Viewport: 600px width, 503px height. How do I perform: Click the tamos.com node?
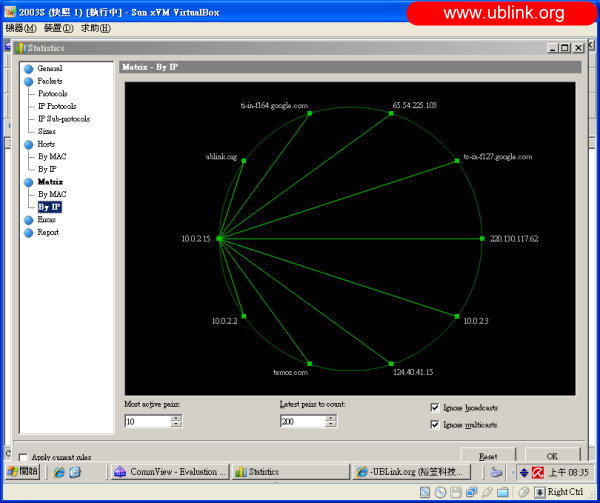click(x=310, y=364)
